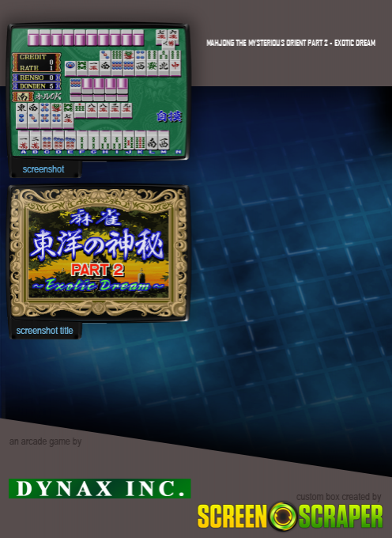Screen dimensions: 392x538
Task: Open the gameplay screenshot thumbnail
Action: [98, 91]
